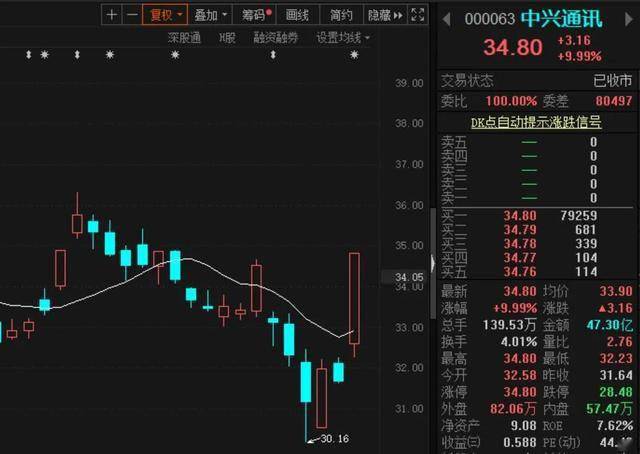Open the 叠加 overlay dropdown

click(x=210, y=16)
